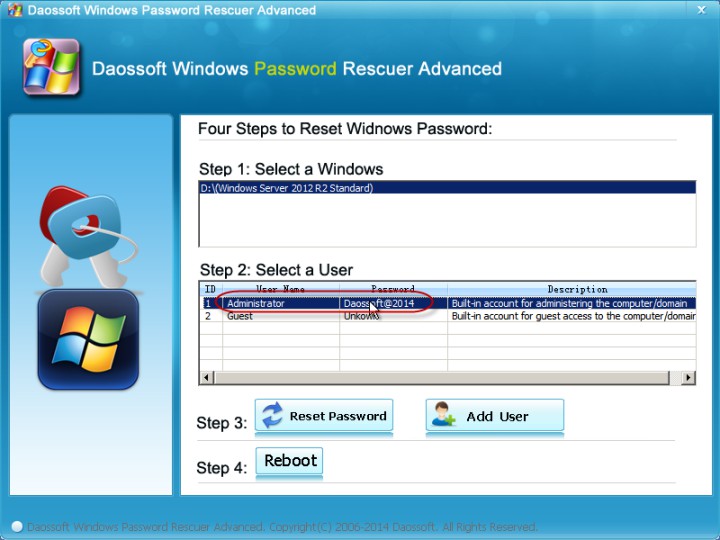Click the title bar application icon

point(15,10)
